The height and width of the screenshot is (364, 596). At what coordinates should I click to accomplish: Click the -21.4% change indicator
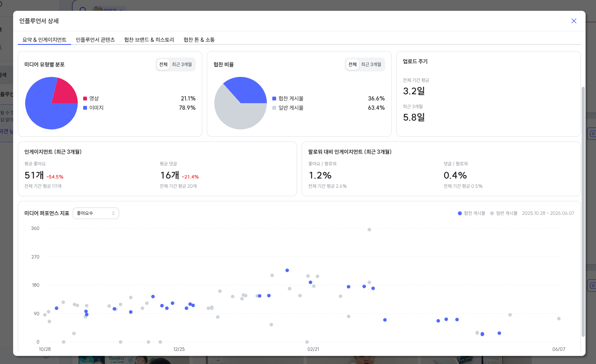point(190,177)
